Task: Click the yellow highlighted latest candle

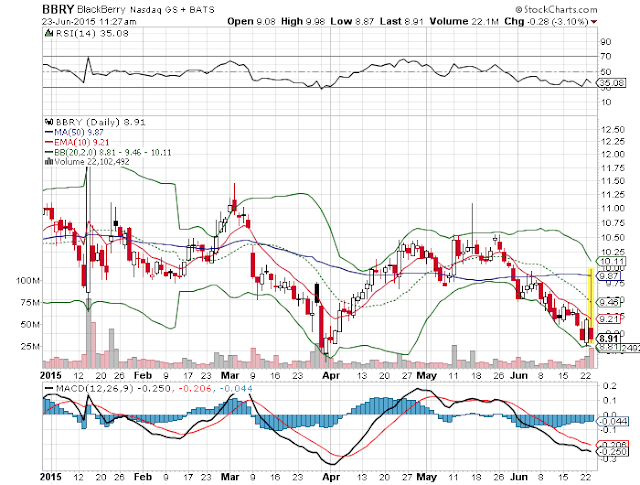Action: click(590, 305)
